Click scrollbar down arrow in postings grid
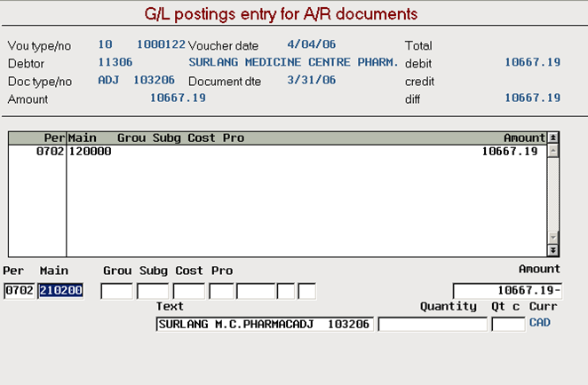 [552, 237]
